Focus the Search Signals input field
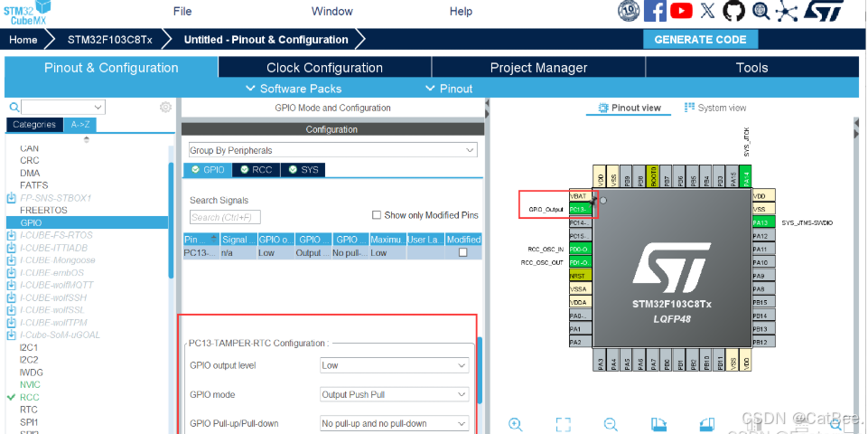Screen dimensions: 868x434 point(225,217)
